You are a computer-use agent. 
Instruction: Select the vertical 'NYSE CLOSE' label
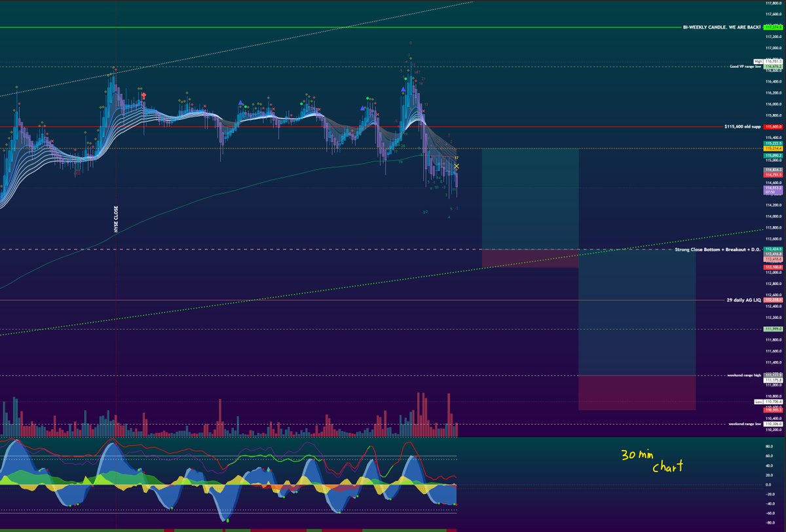[116, 218]
